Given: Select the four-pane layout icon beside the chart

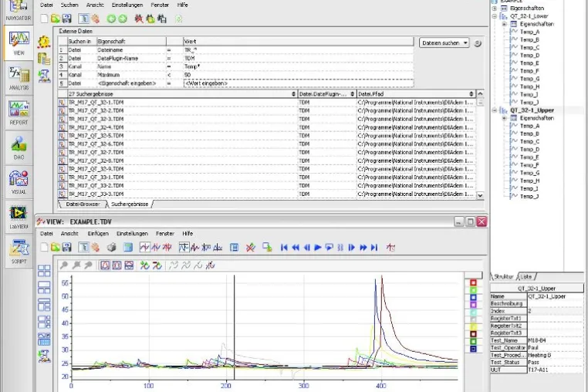Looking at the screenshot, I should point(44,270).
